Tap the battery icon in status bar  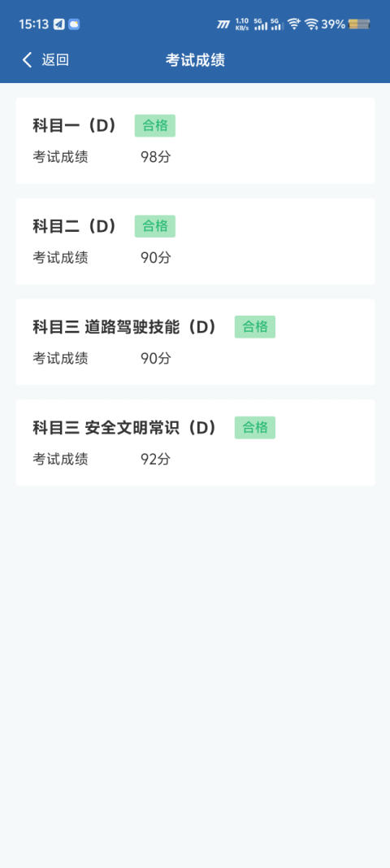pos(359,24)
